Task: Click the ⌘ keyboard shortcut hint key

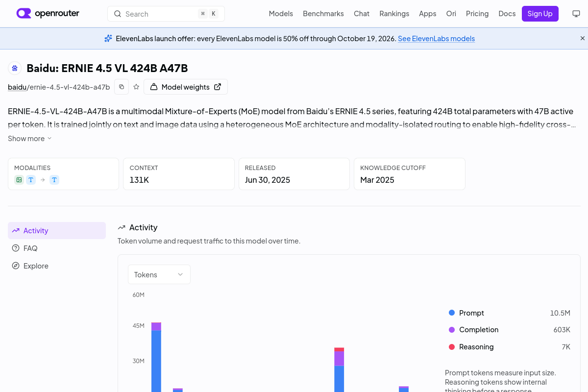Action: (203, 14)
